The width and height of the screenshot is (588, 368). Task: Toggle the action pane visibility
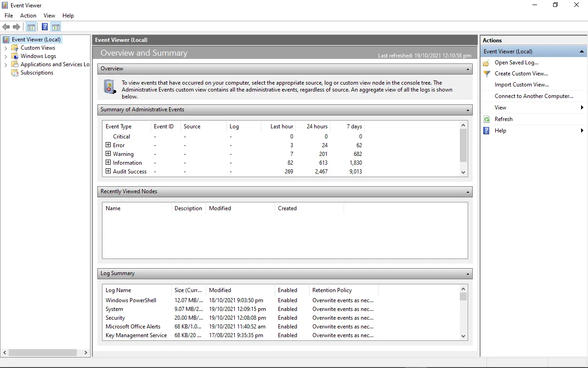coord(56,27)
